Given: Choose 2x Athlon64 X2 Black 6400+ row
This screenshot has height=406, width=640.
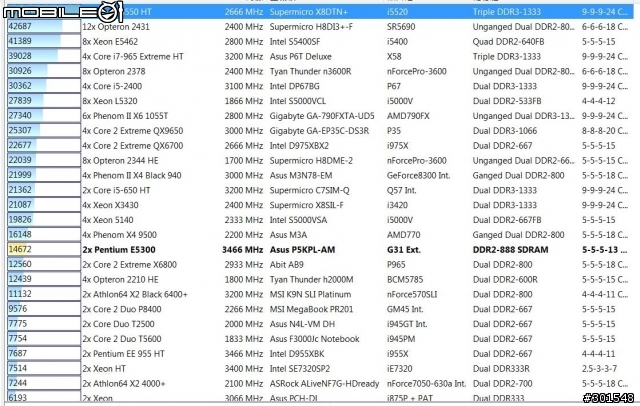Looking at the screenshot, I should click(x=320, y=294).
